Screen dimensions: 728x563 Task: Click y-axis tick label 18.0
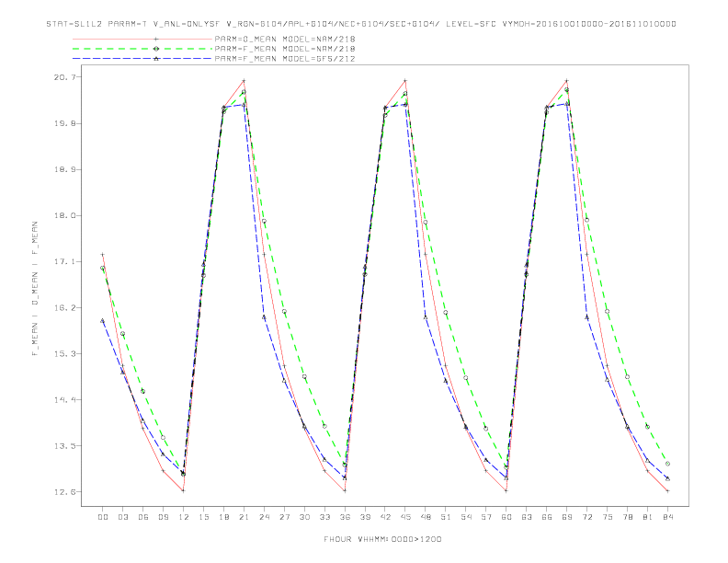65,215
